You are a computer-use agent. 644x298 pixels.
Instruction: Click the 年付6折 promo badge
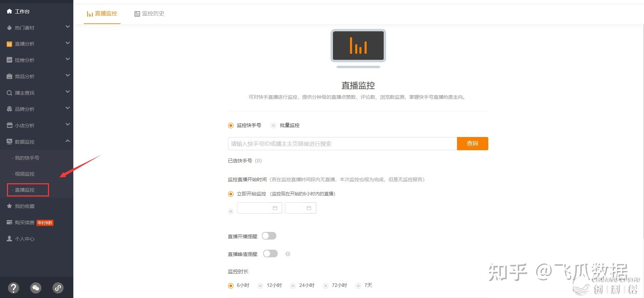(45, 223)
